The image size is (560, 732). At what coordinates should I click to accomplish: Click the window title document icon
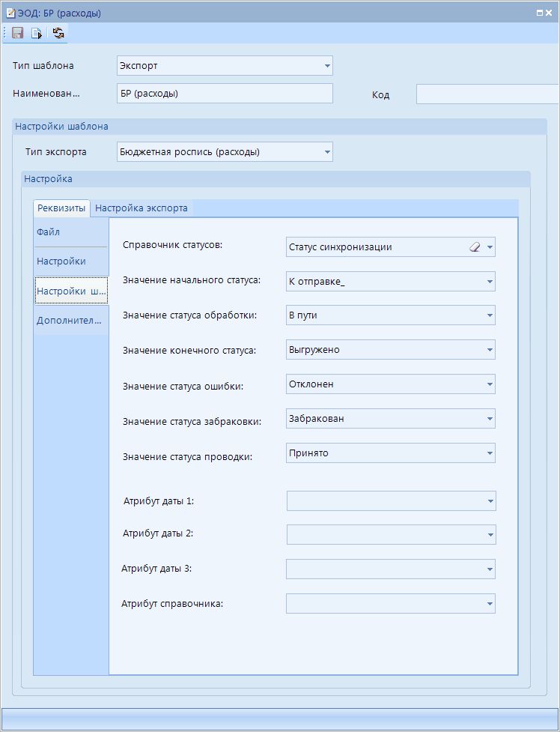(10, 13)
